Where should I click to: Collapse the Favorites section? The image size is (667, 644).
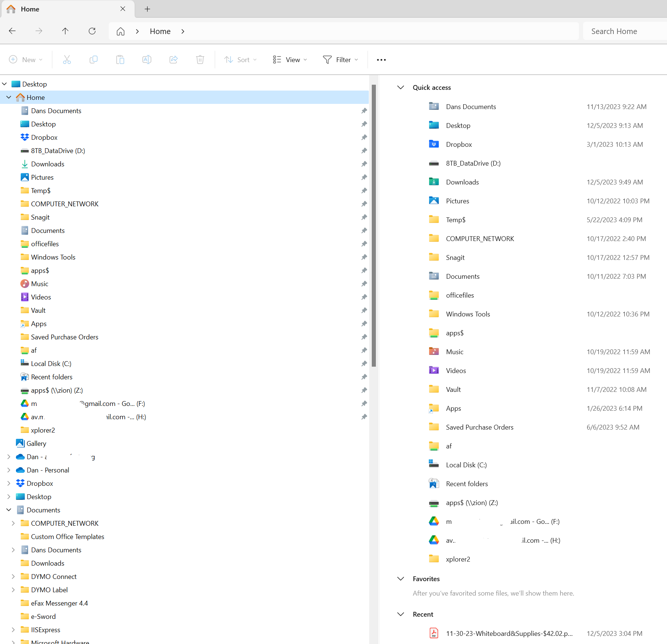tap(401, 579)
